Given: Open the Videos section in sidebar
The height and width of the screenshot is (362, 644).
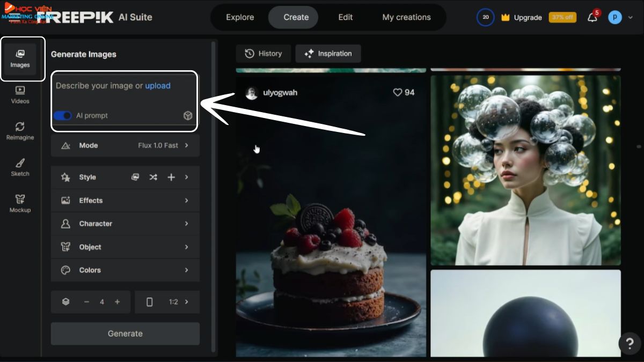Looking at the screenshot, I should point(20,95).
